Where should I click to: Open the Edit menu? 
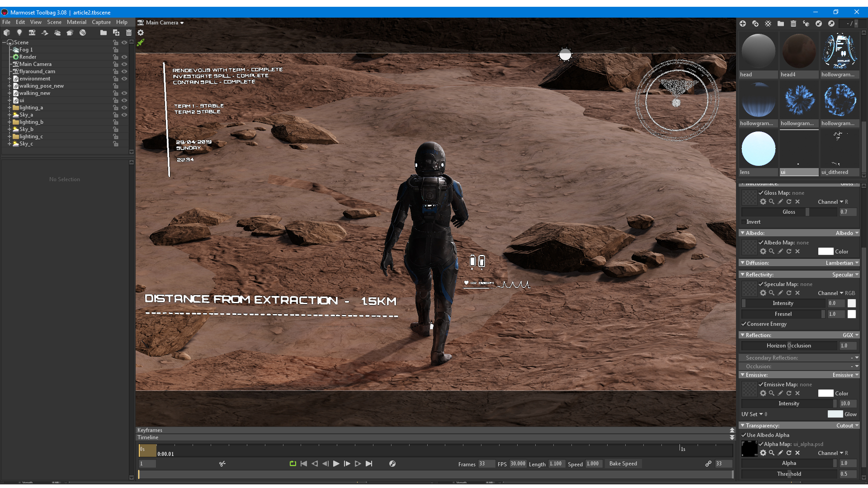pos(20,22)
